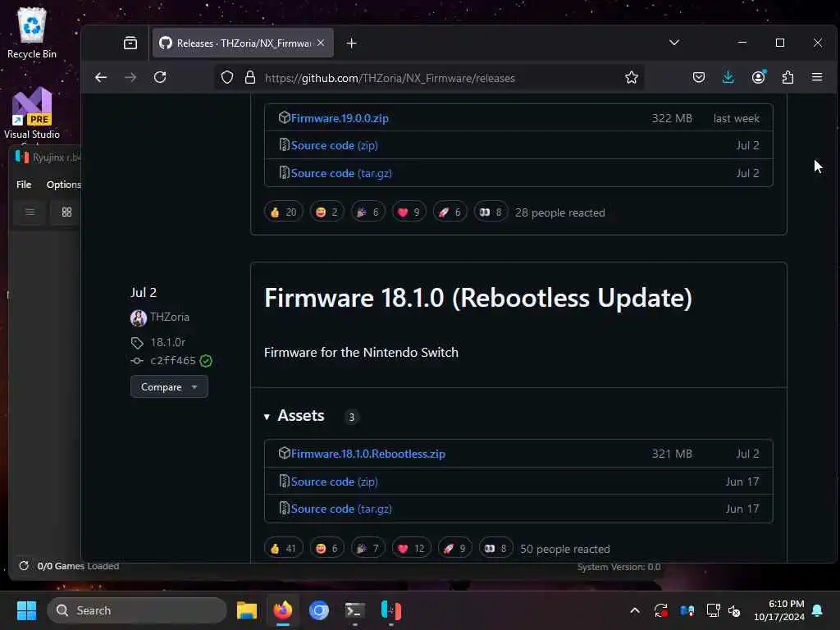Download Source code (zip) dated Jun 17
The height and width of the screenshot is (630, 840).
pyautogui.click(x=335, y=482)
